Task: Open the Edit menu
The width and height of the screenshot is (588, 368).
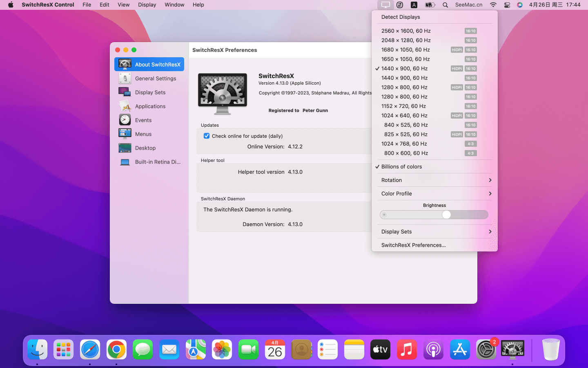Action: point(105,5)
